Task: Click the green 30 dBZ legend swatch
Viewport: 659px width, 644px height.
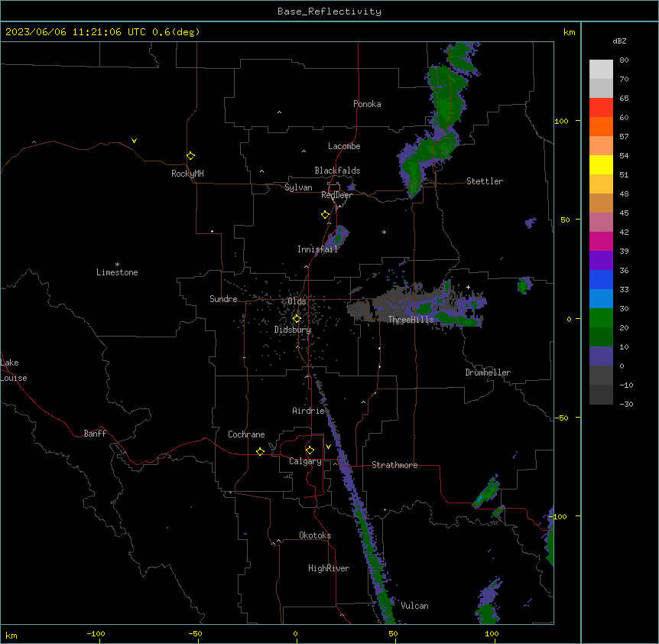Action: [x=601, y=318]
